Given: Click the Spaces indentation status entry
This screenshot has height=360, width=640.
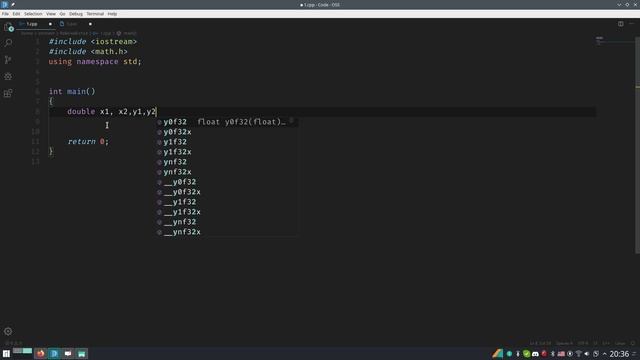Looking at the screenshot, I should coord(564,343).
